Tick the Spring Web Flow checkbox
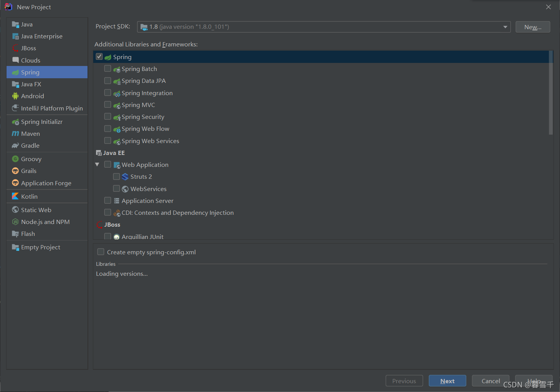560x392 pixels. pos(108,128)
